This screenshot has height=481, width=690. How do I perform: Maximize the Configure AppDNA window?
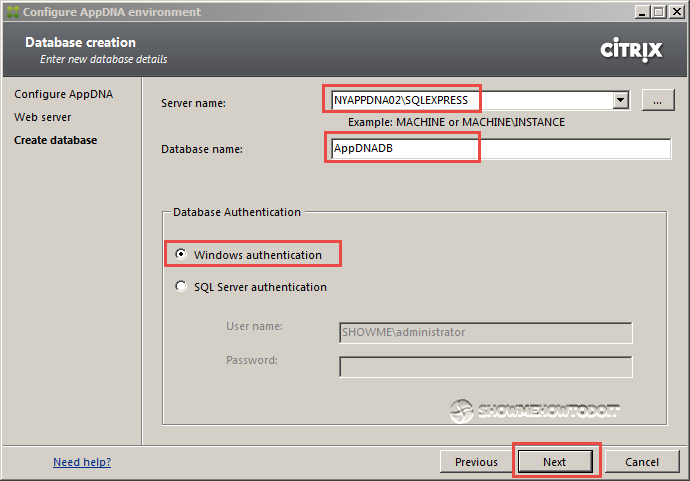coord(659,12)
